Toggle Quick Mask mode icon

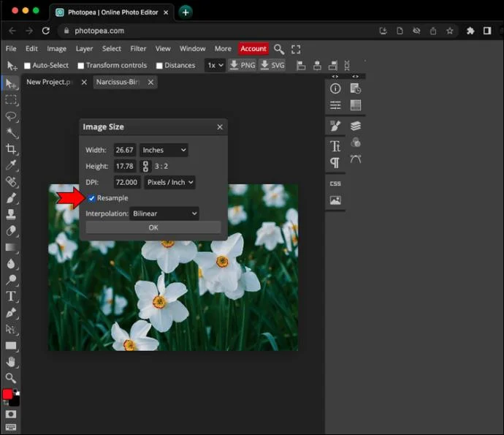pyautogui.click(x=11, y=414)
